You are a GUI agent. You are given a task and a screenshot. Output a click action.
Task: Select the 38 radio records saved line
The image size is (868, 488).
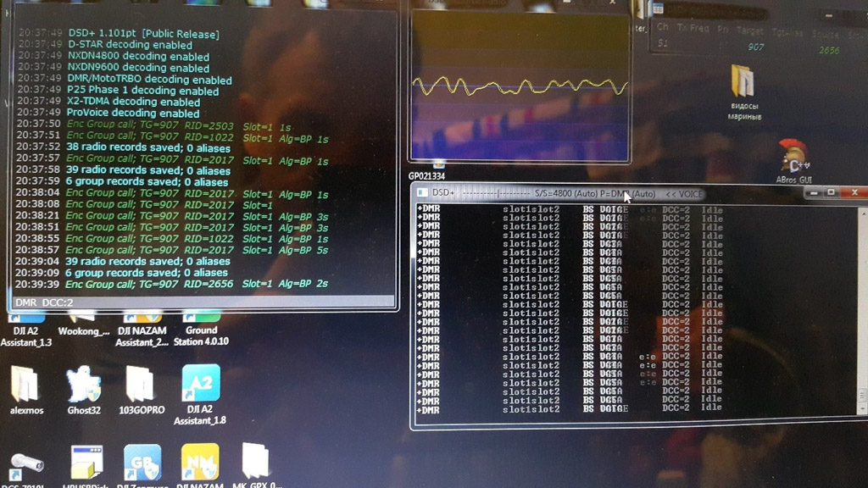click(123, 147)
